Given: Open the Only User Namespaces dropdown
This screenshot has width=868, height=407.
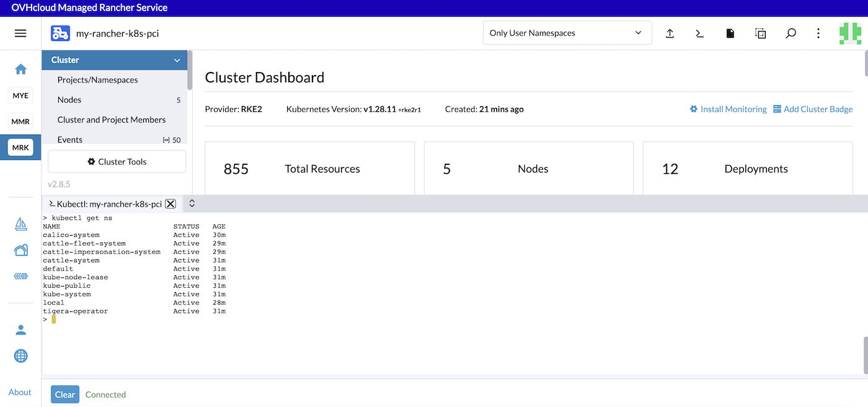Looking at the screenshot, I should [x=567, y=32].
